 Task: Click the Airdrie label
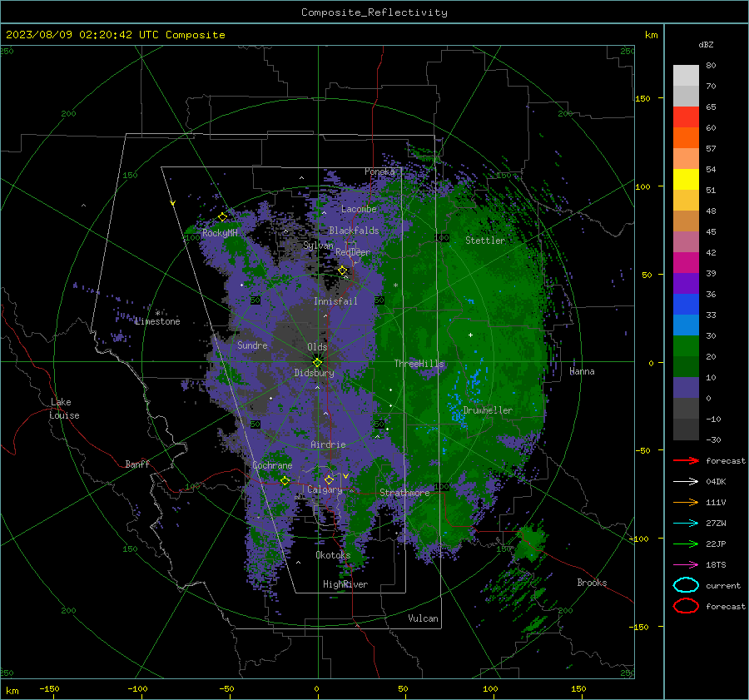pos(328,444)
